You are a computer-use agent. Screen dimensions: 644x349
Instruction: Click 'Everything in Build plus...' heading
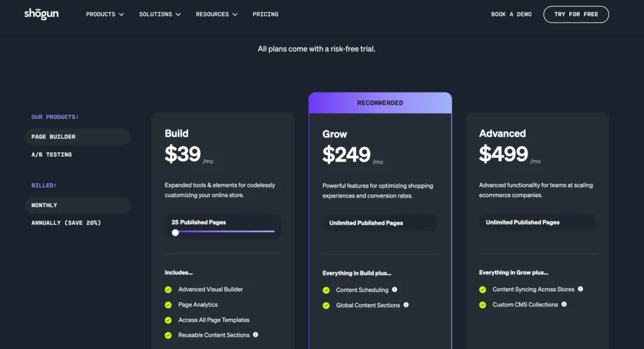pos(357,273)
